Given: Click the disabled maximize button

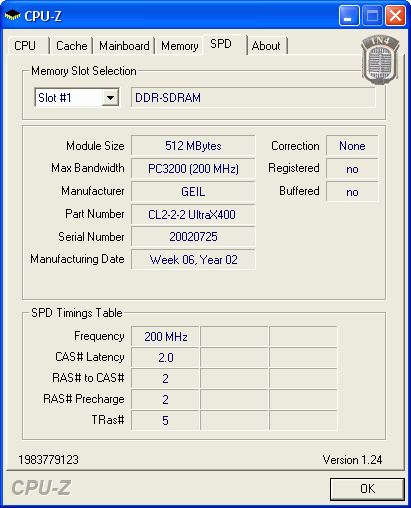Looking at the screenshot, I should tap(372, 15).
